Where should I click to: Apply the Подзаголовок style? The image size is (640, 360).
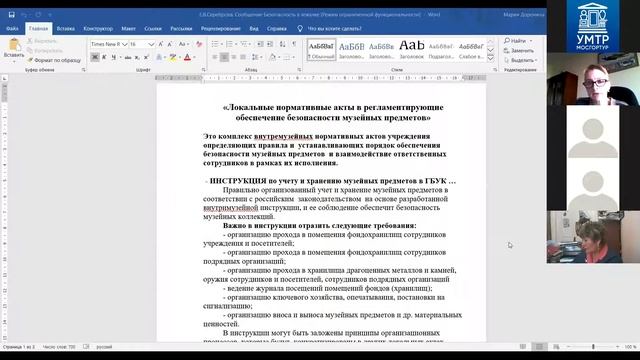click(441, 50)
